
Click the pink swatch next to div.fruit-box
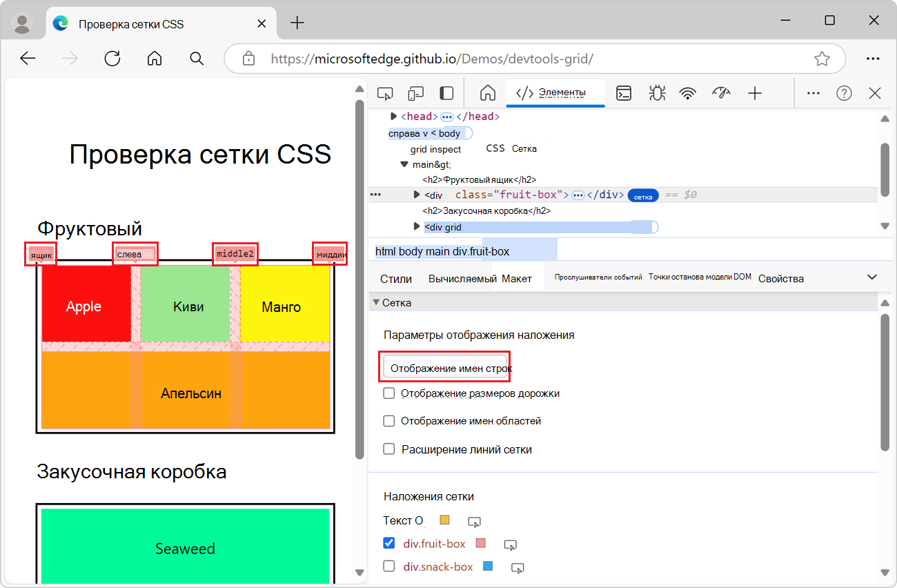[x=480, y=543]
